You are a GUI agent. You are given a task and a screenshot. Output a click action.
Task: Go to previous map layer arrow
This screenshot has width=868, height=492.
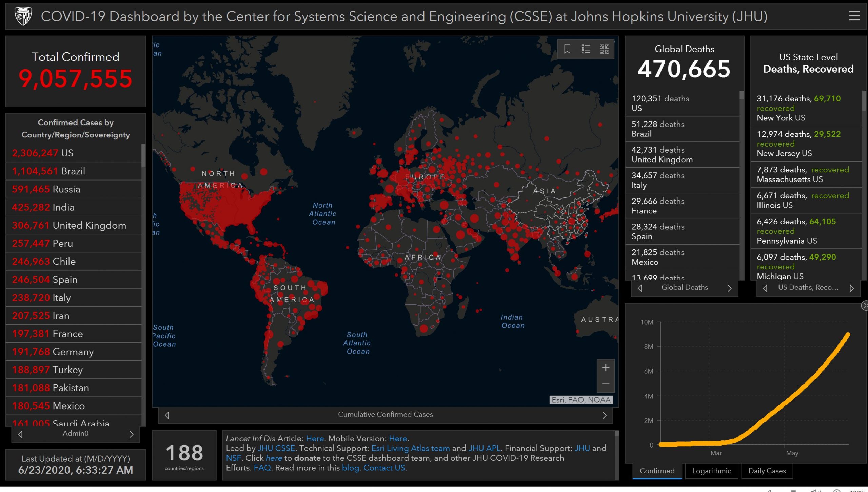(x=167, y=415)
